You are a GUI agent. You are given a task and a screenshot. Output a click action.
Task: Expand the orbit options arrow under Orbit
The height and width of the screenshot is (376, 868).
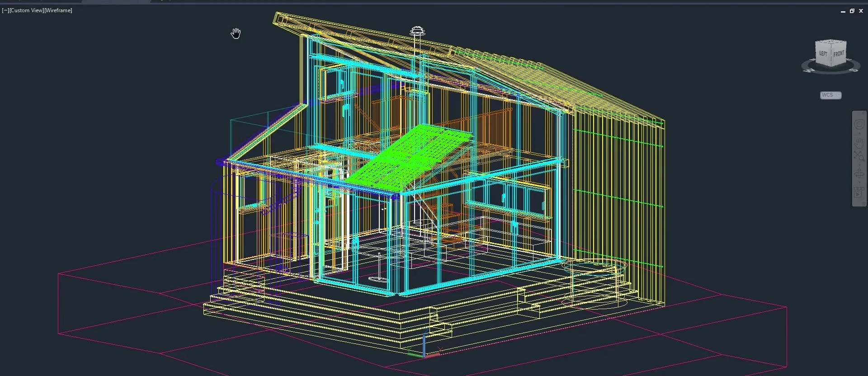(x=859, y=182)
